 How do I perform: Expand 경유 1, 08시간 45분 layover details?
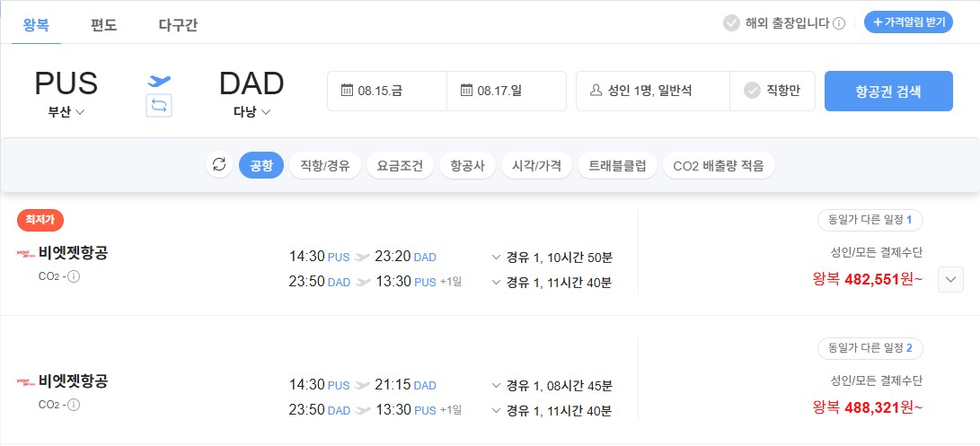pos(496,385)
